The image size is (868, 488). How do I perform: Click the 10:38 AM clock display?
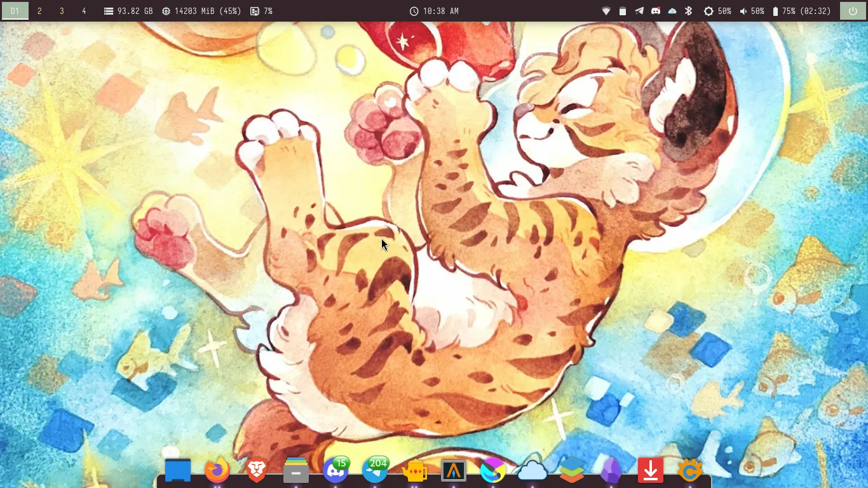coord(434,11)
